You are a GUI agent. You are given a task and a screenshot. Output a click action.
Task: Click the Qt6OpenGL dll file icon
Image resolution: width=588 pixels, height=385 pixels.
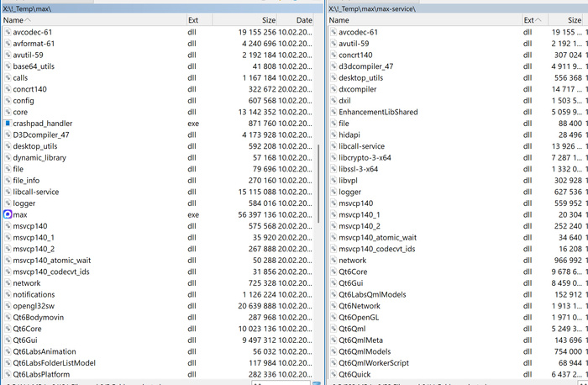click(x=333, y=317)
